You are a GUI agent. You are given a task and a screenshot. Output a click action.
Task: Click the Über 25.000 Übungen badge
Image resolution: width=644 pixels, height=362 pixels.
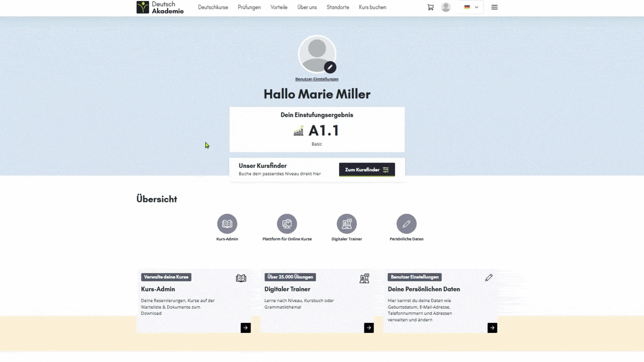coord(290,277)
